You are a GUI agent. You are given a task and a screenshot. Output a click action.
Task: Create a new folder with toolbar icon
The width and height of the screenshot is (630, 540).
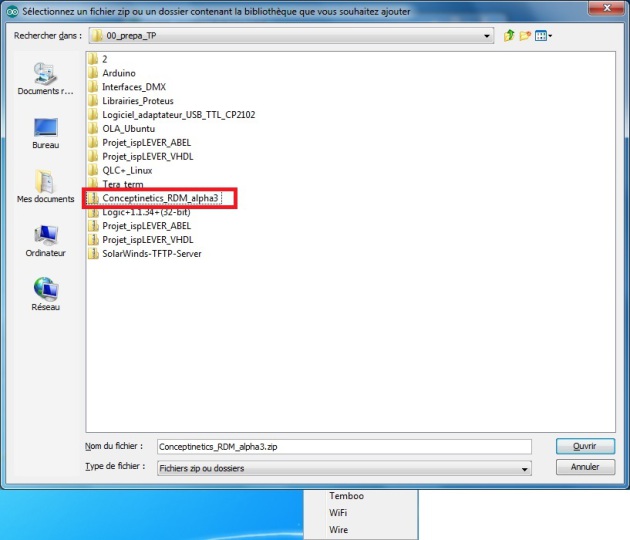coord(524,36)
